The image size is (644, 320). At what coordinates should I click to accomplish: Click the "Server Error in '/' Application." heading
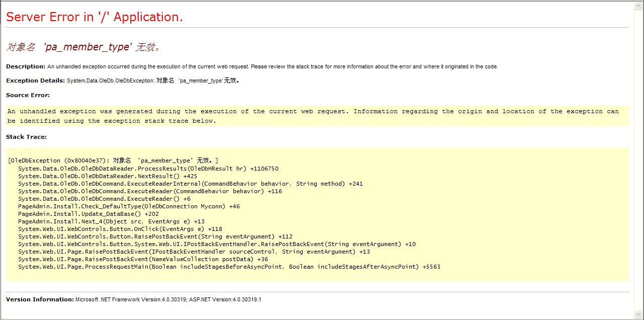(95, 17)
